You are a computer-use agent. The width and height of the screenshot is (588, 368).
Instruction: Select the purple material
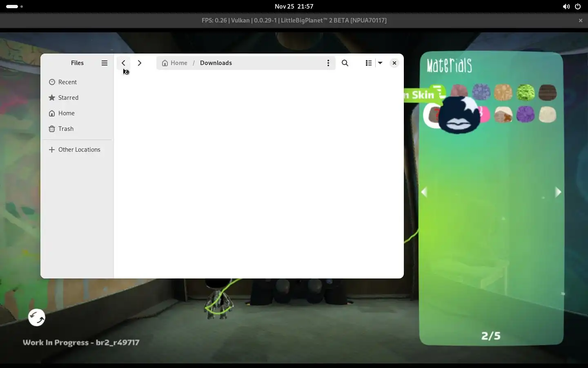[x=526, y=114]
